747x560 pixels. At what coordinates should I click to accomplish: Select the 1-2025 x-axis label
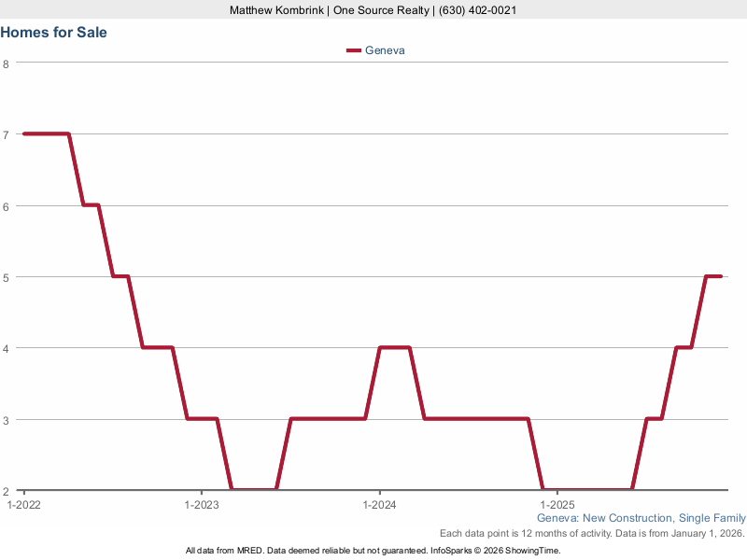tap(557, 504)
